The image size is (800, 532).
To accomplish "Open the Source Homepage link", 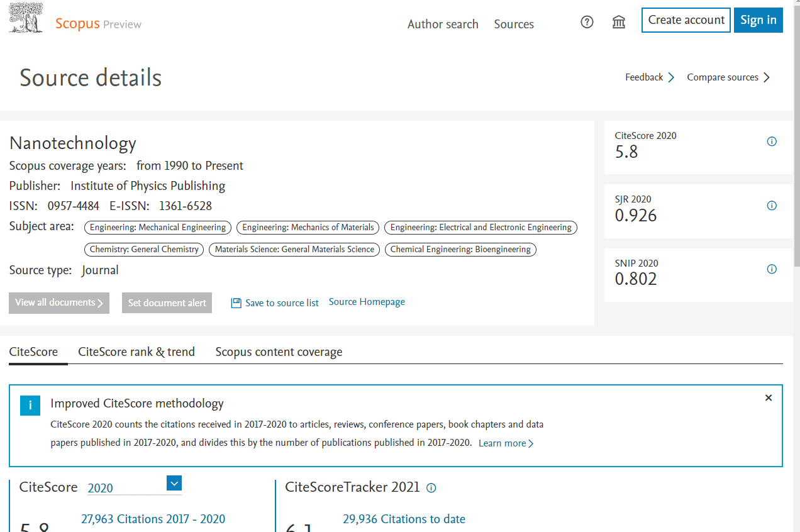I will click(367, 302).
